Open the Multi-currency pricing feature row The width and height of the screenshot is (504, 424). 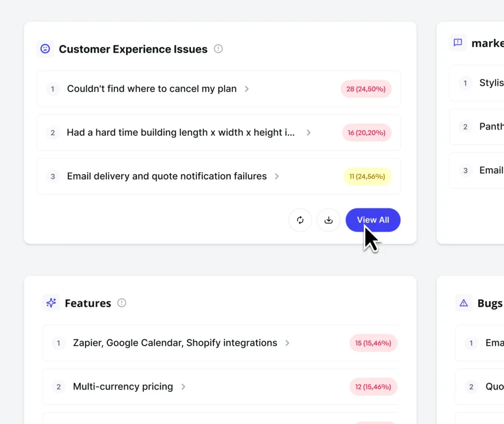point(220,387)
